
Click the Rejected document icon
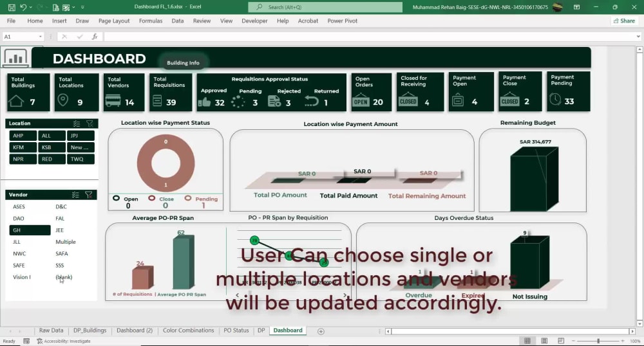click(274, 101)
